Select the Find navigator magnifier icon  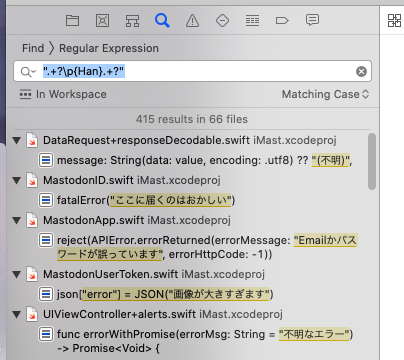point(162,20)
